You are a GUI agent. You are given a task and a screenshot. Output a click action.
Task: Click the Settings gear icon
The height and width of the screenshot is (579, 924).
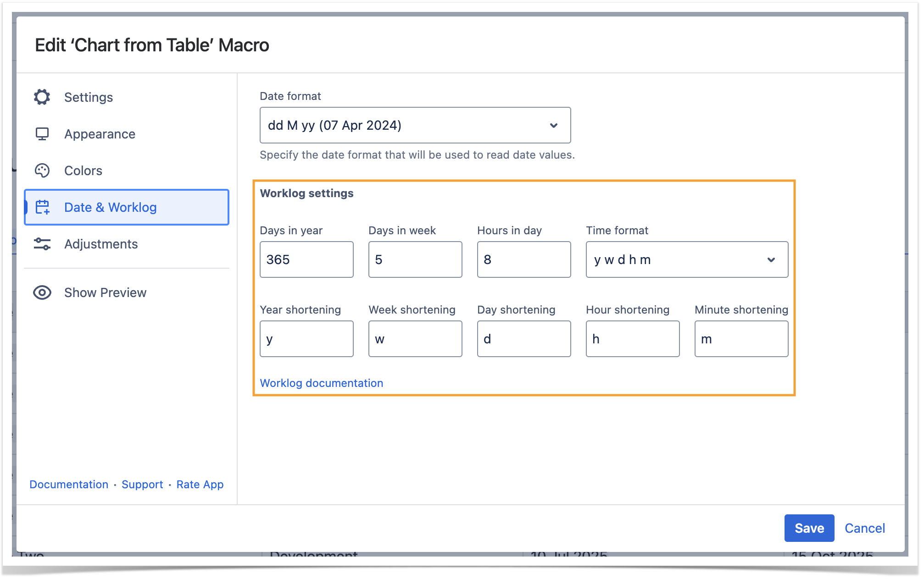tap(42, 97)
